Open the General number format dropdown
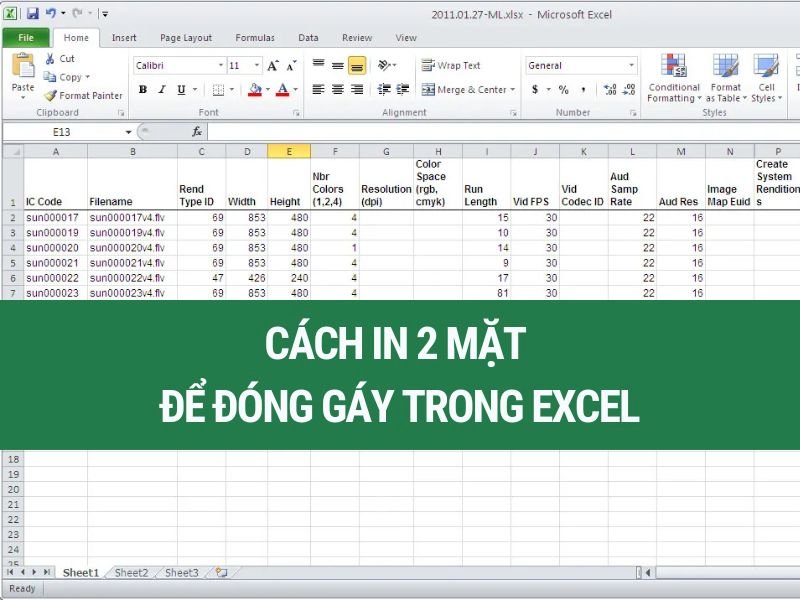Viewport: 800px width, 600px height. pos(631,65)
